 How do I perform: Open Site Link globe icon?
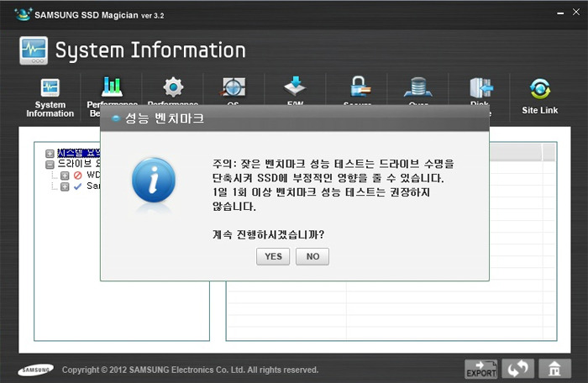(540, 89)
